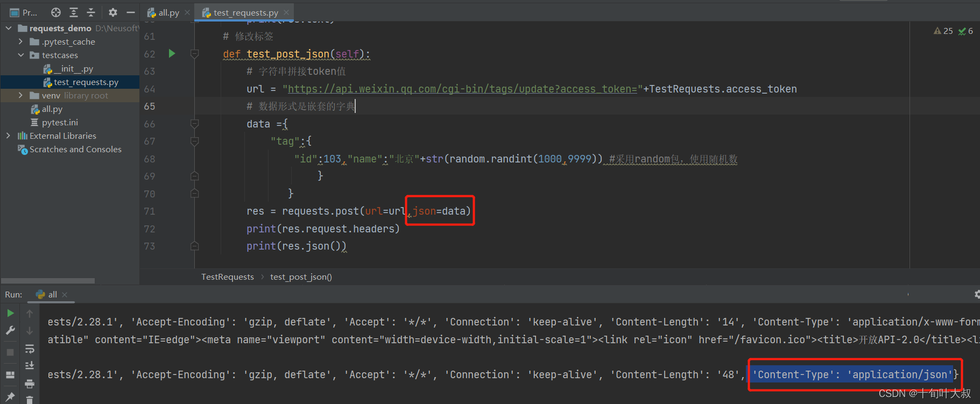Click the Rerun green arrow in Run panel

coord(10,313)
